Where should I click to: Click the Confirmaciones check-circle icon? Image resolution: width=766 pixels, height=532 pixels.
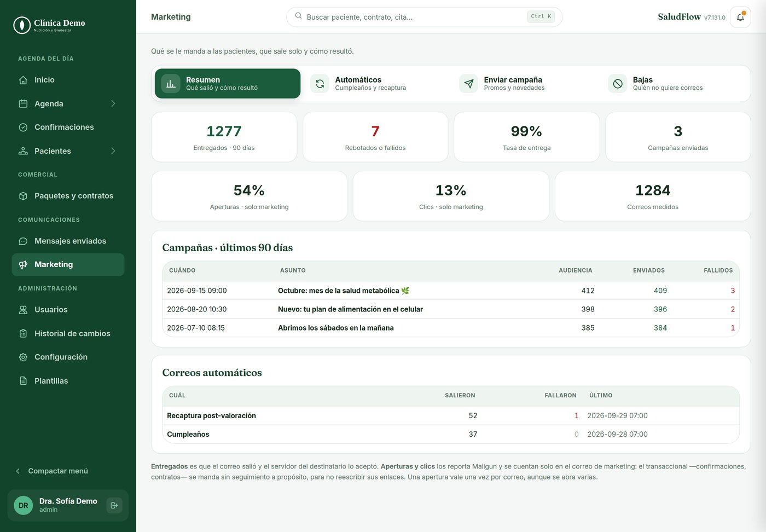click(x=23, y=127)
